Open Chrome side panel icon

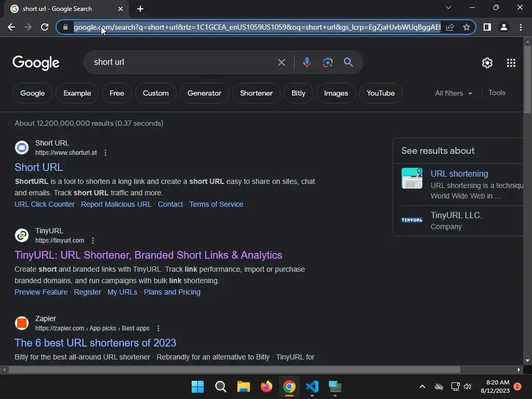pyautogui.click(x=487, y=27)
